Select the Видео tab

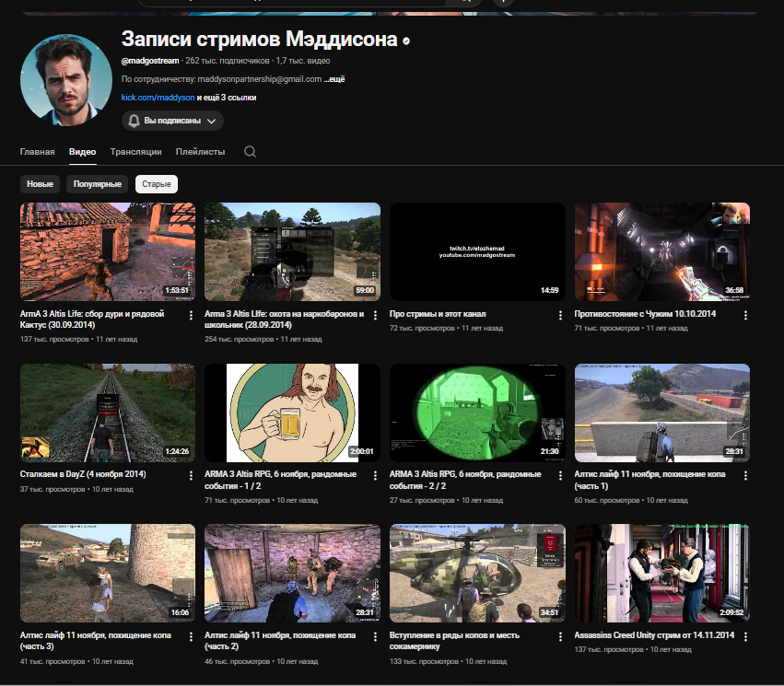click(83, 151)
